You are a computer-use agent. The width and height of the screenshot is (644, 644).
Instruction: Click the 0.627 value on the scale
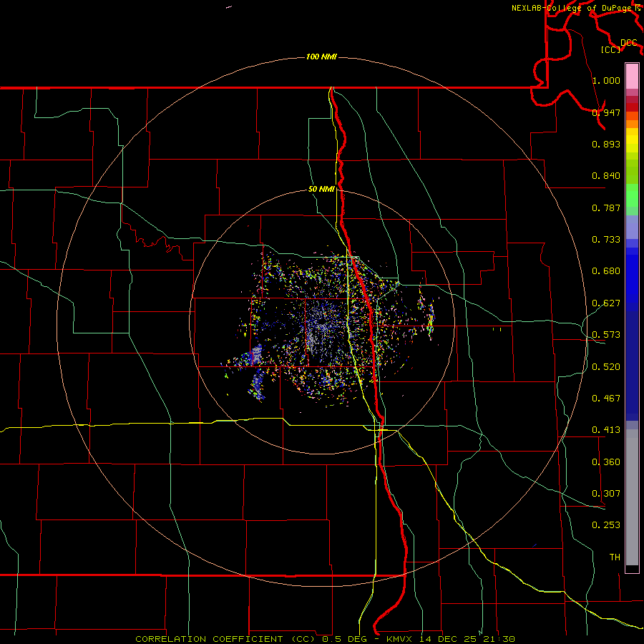(x=606, y=303)
